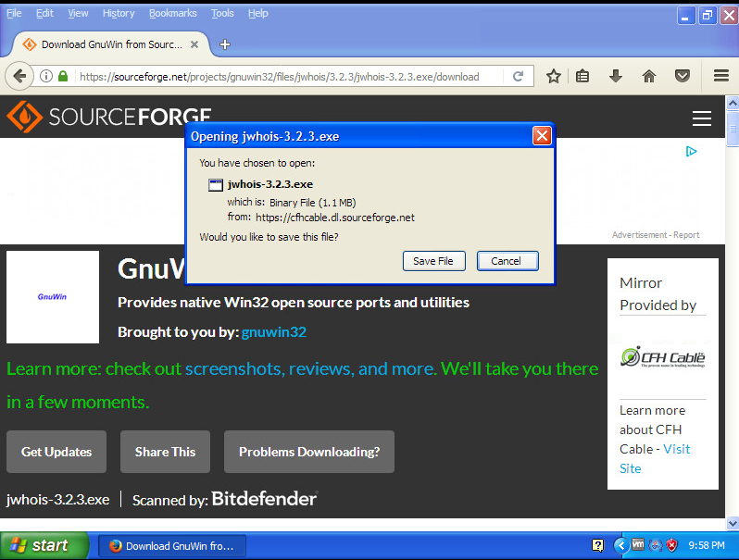739x560 pixels.
Task: Click the jwhois exe file icon in dialog
Action: pos(216,184)
